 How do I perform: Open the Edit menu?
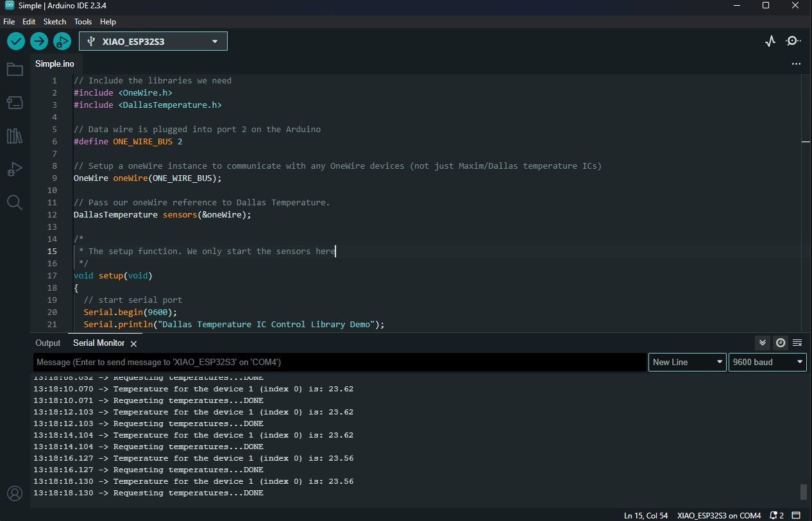pos(29,21)
